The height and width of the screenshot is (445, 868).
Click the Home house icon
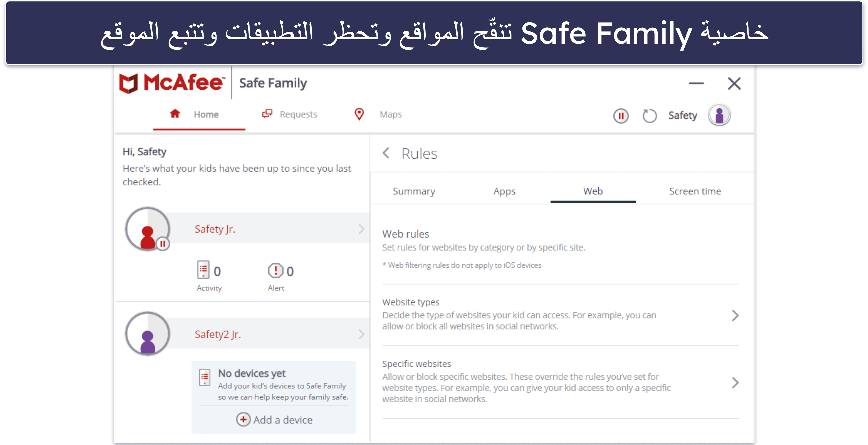(175, 114)
